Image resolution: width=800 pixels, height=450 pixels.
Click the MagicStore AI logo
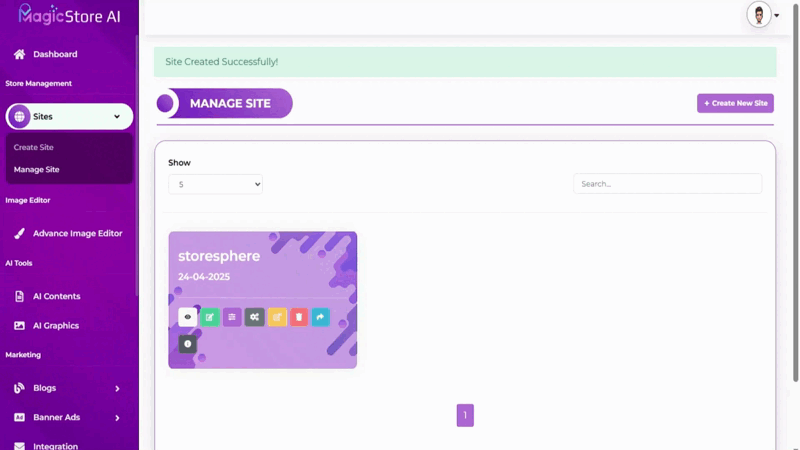pos(69,15)
